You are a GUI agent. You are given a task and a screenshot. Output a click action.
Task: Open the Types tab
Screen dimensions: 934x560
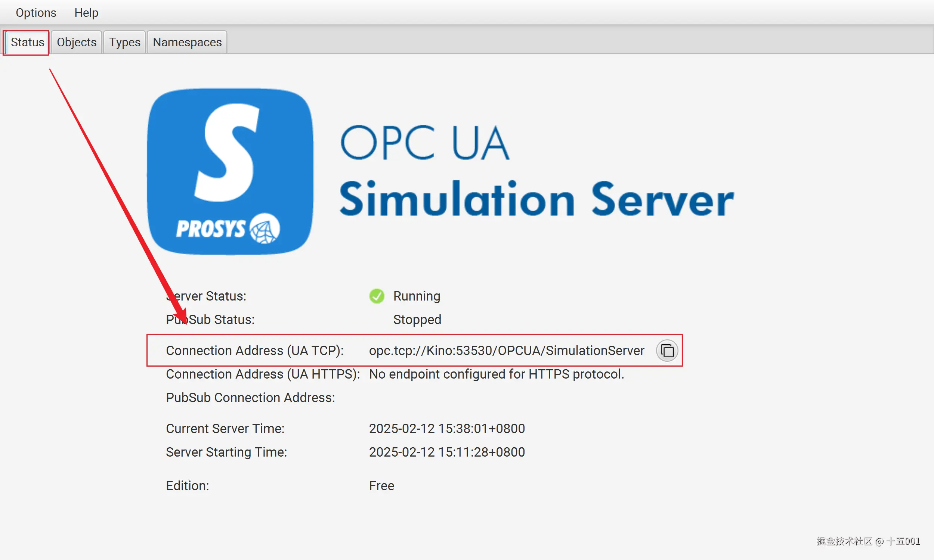pyautogui.click(x=124, y=42)
